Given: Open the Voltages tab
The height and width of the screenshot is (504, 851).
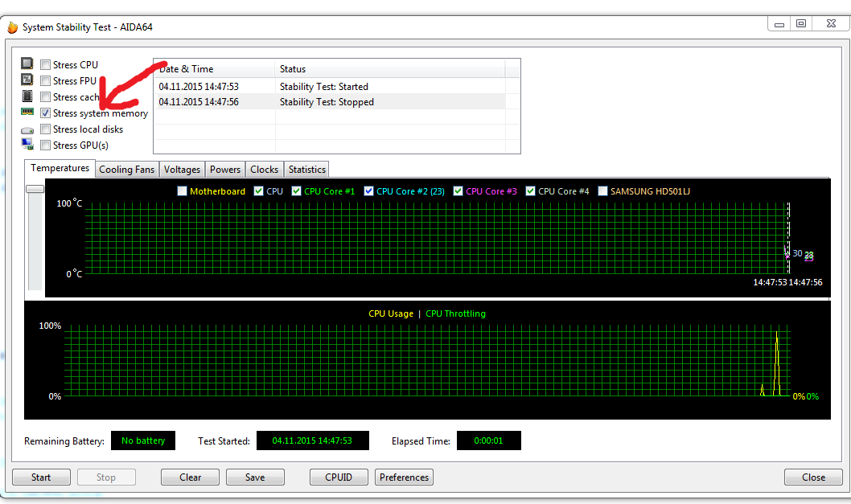Looking at the screenshot, I should (x=182, y=170).
